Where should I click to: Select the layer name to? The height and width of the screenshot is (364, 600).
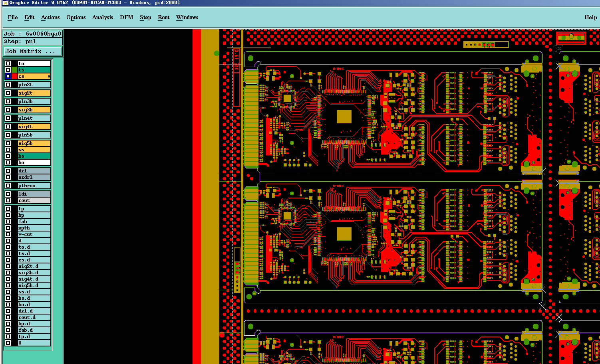pyautogui.click(x=34, y=63)
